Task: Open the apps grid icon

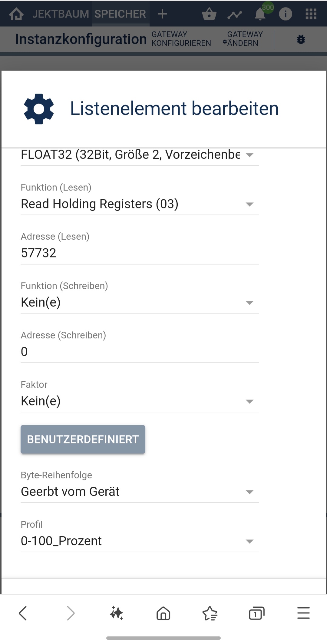Action: 311,14
